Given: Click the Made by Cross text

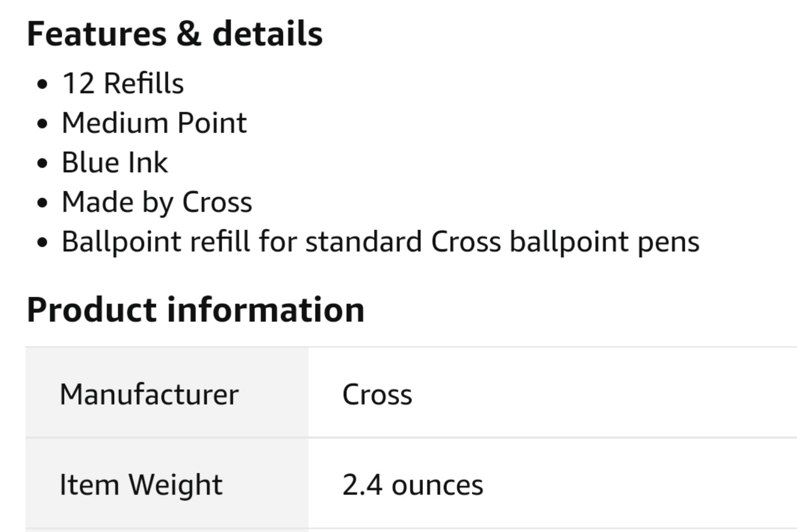Looking at the screenshot, I should (x=157, y=203).
